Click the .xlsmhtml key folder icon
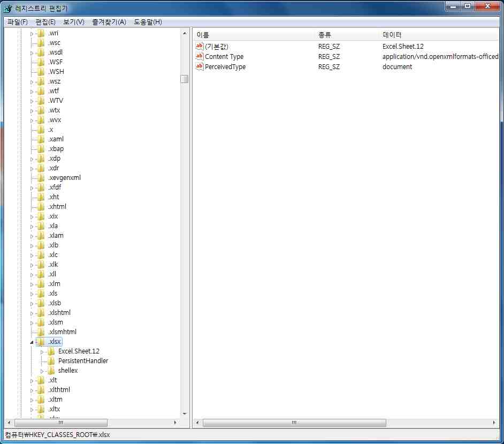 click(41, 332)
